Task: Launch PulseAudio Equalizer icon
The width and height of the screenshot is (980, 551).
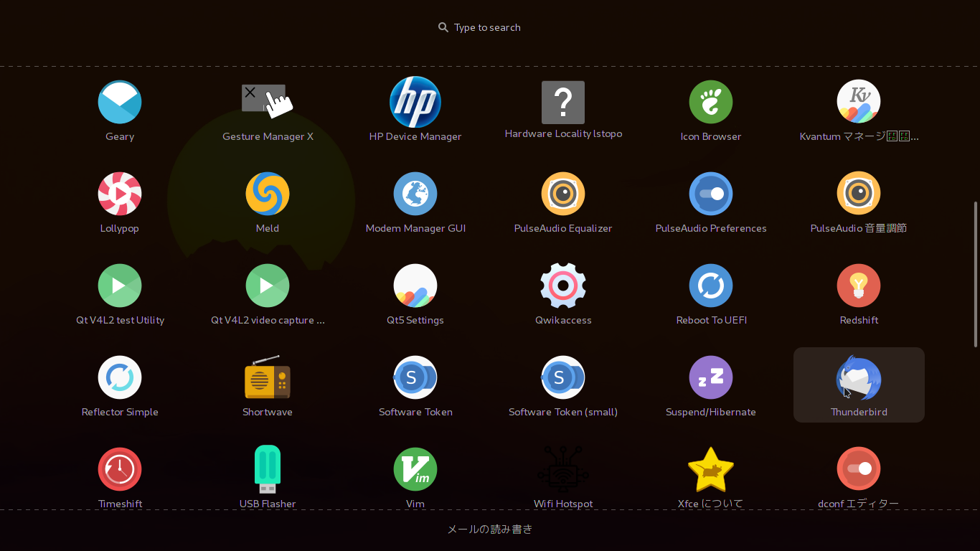Action: tap(563, 194)
